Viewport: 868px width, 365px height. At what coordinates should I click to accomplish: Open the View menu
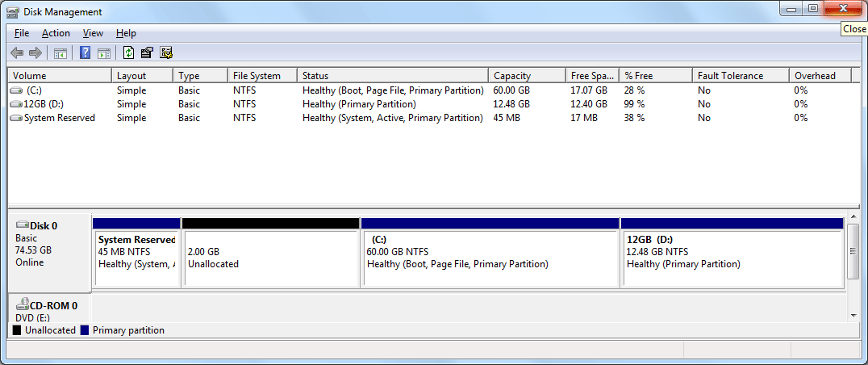pyautogui.click(x=93, y=33)
